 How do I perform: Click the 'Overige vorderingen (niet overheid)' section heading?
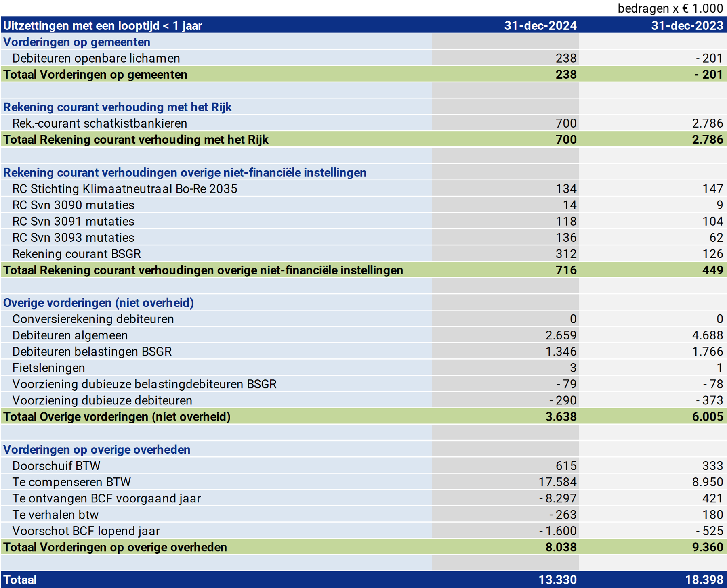99,303
